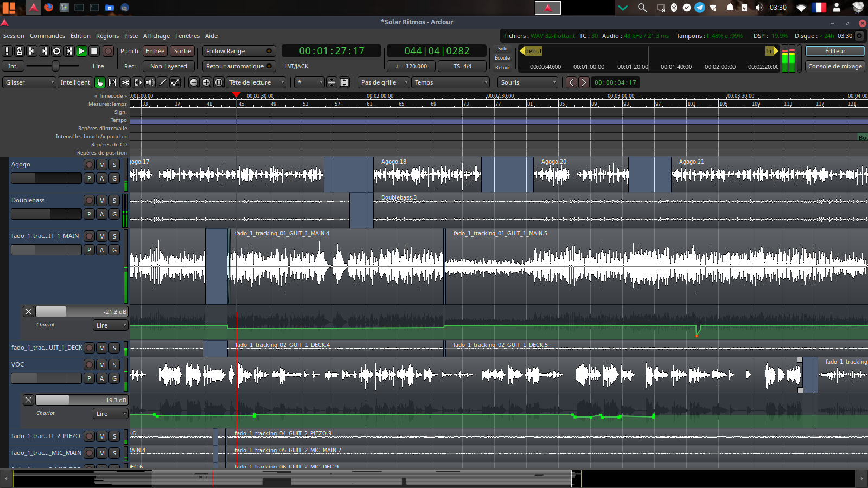Adjust the shuttle speed slider handle
868x488 pixels.
pyautogui.click(x=55, y=66)
